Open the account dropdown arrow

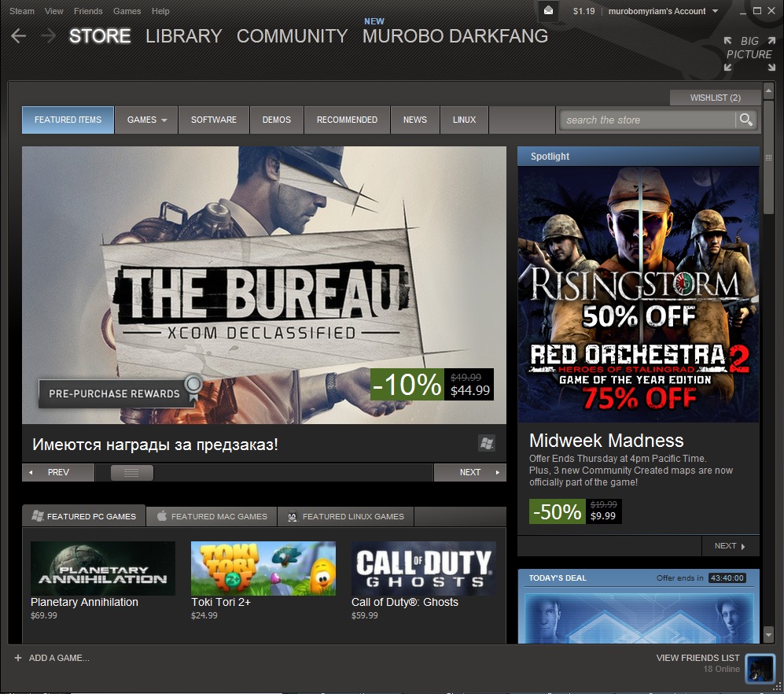tap(715, 11)
